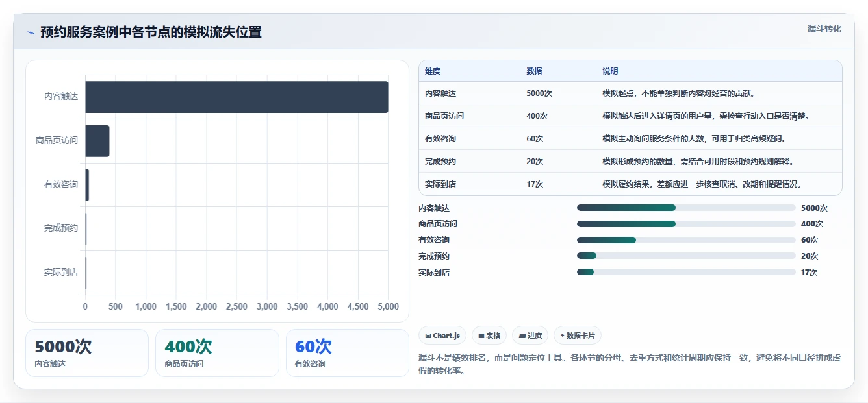Click chart x-axis tick 2,500
The width and height of the screenshot is (868, 403).
pos(236,307)
